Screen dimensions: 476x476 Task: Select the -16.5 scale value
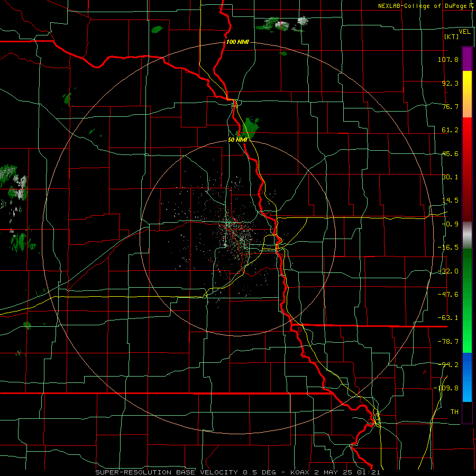point(448,248)
